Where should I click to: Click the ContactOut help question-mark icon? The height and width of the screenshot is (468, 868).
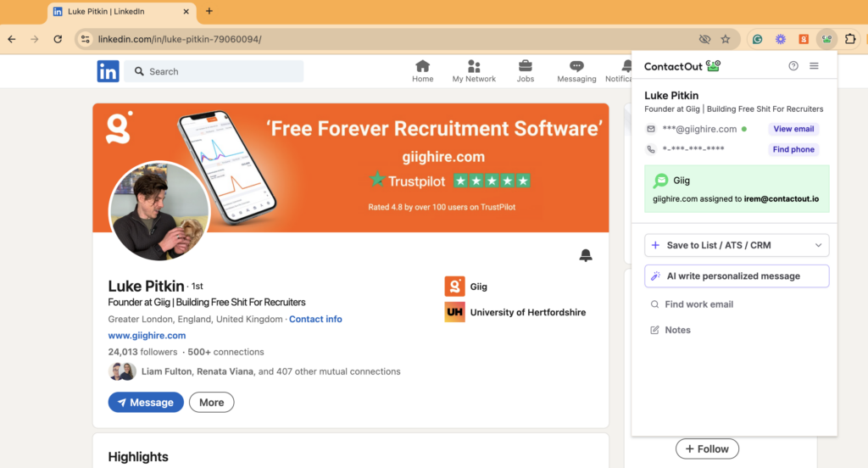(x=793, y=66)
